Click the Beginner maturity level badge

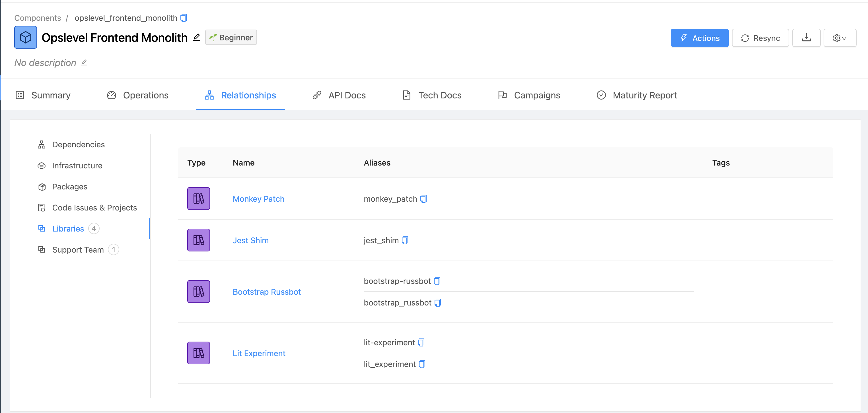point(231,37)
